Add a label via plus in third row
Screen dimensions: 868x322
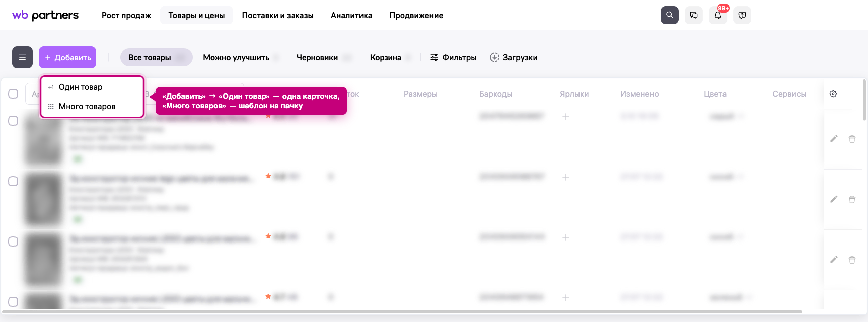point(566,237)
